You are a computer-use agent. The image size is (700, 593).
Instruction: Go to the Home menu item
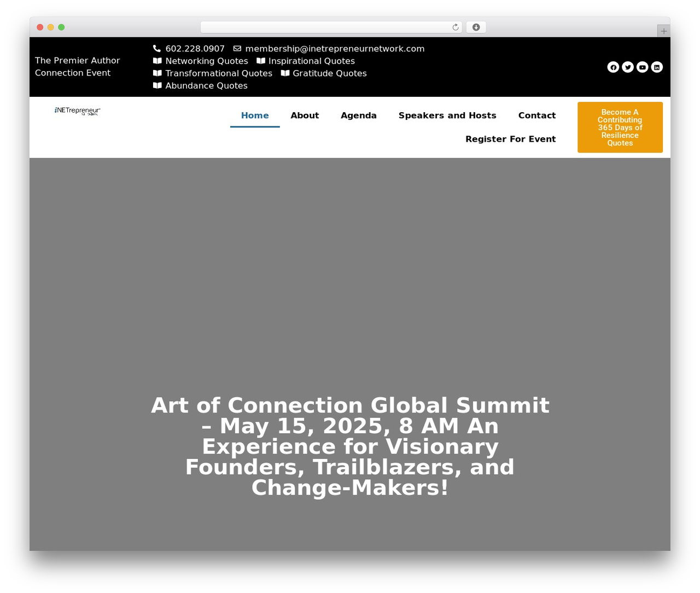tap(255, 115)
